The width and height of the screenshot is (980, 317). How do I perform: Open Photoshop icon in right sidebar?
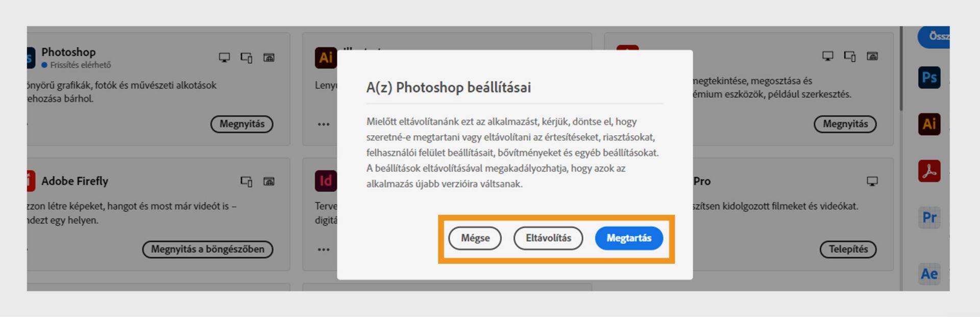tap(929, 78)
